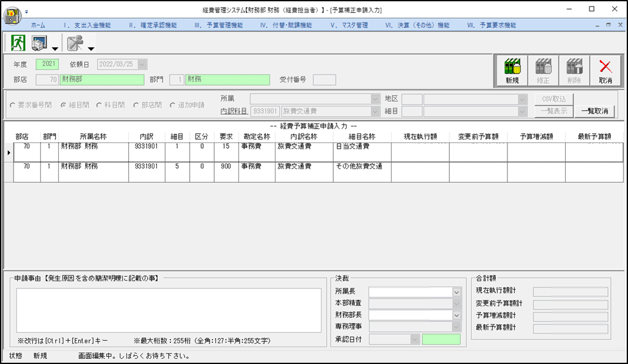Expand the 内訳科目 旅費交通費 combo box
The image size is (628, 364).
[375, 112]
